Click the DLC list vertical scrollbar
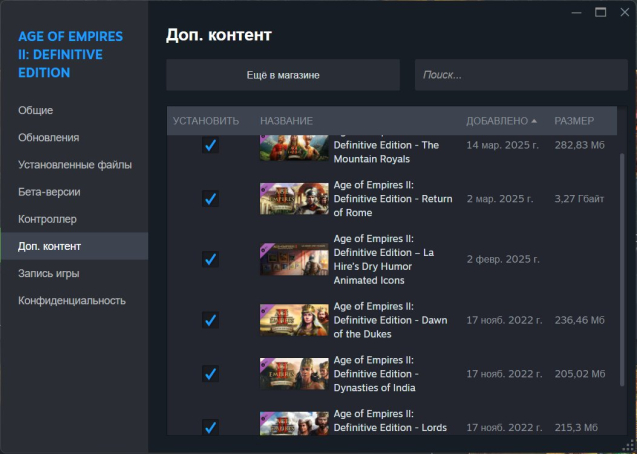The height and width of the screenshot is (454, 637). tap(622, 270)
